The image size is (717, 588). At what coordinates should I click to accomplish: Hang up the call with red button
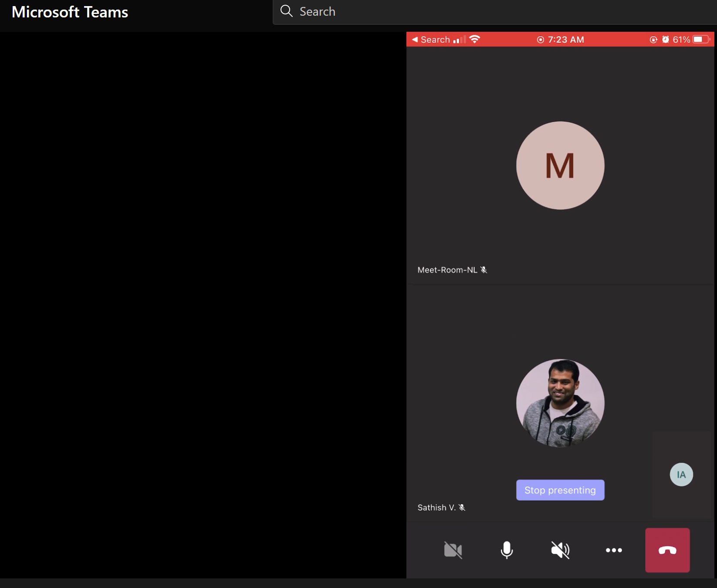(667, 550)
